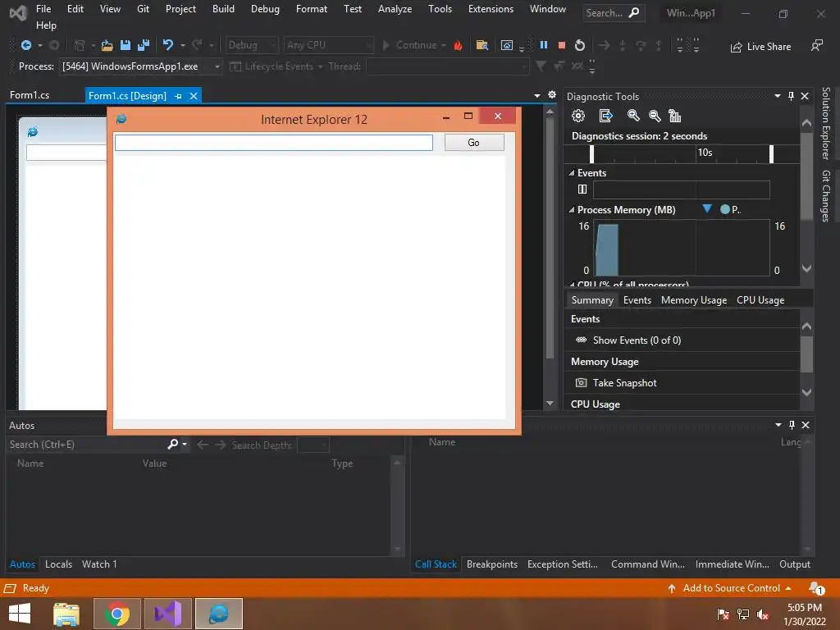Click the notifications bell in status bar
The image size is (840, 630).
[816, 588]
